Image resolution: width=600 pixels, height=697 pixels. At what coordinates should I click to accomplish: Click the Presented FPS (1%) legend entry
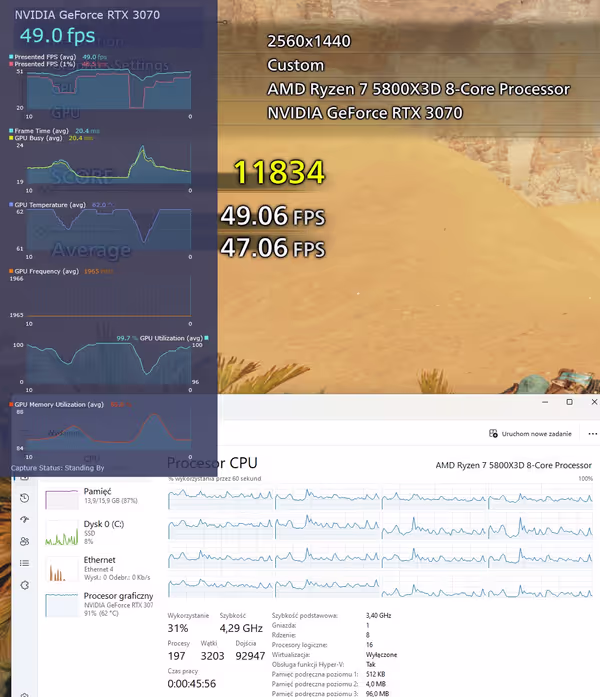tap(58, 64)
